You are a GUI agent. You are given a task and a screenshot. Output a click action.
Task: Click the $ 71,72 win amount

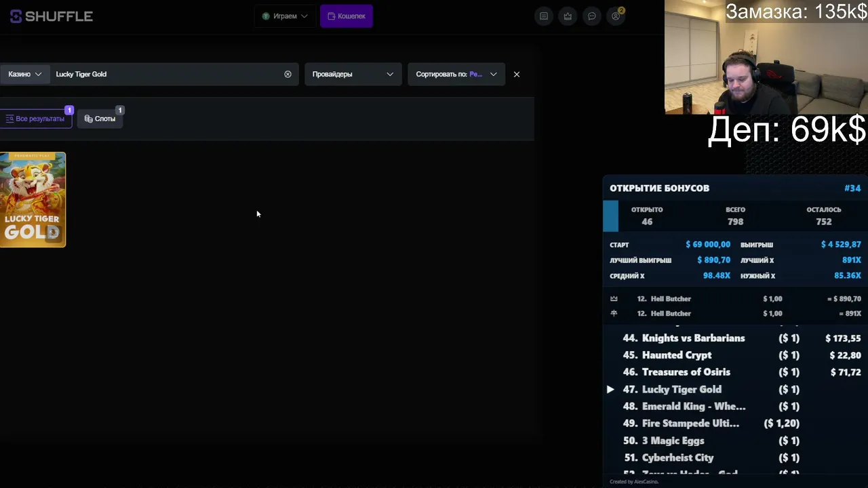tap(846, 372)
